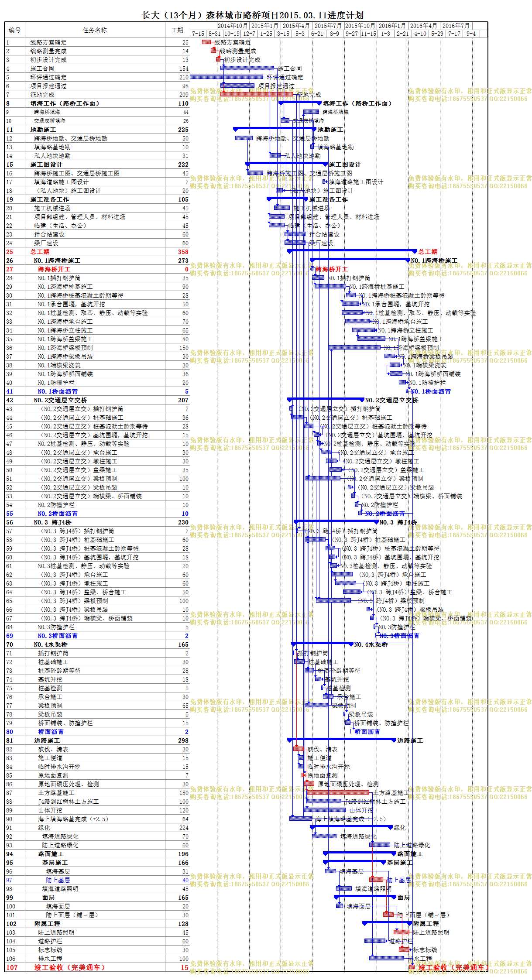Select summary task NO.4水渠桥 in table
Image resolution: width=532 pixels, height=980 pixels.
pyautogui.click(x=97, y=644)
